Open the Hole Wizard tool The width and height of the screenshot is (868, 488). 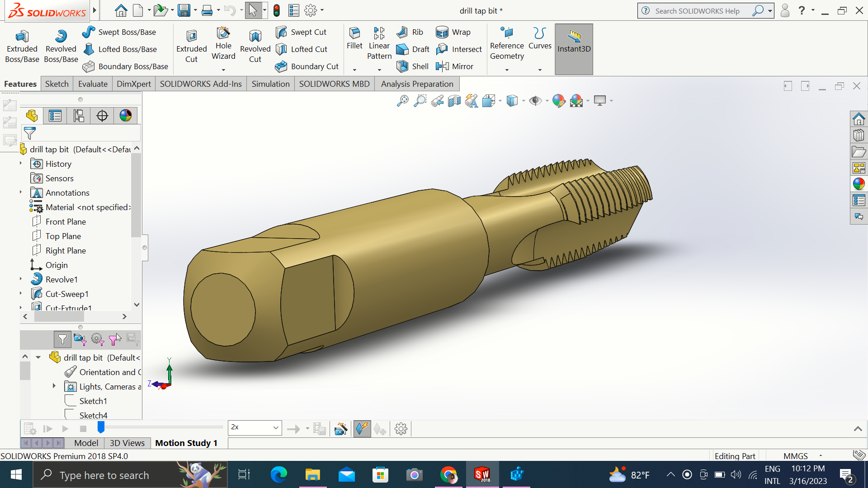pyautogui.click(x=223, y=43)
